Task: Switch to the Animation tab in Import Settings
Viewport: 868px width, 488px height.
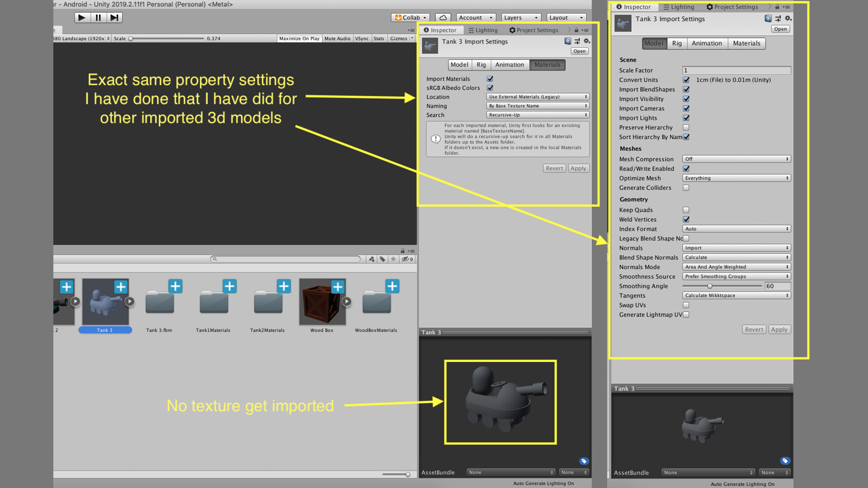Action: 509,65
